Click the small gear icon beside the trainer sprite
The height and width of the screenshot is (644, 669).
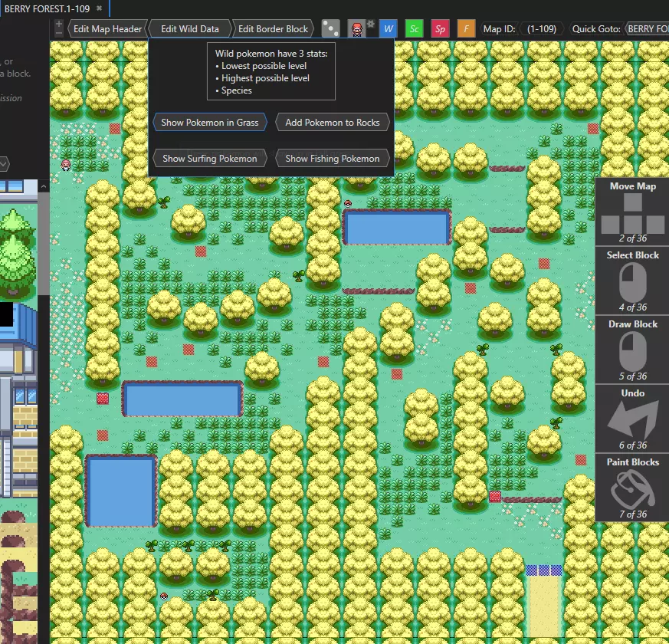tap(371, 24)
